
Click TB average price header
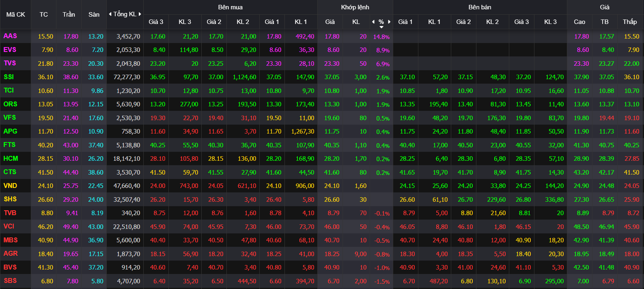(x=605, y=22)
